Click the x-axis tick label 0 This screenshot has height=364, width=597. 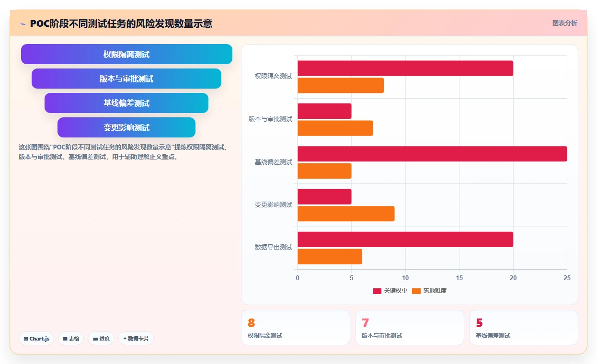298,278
